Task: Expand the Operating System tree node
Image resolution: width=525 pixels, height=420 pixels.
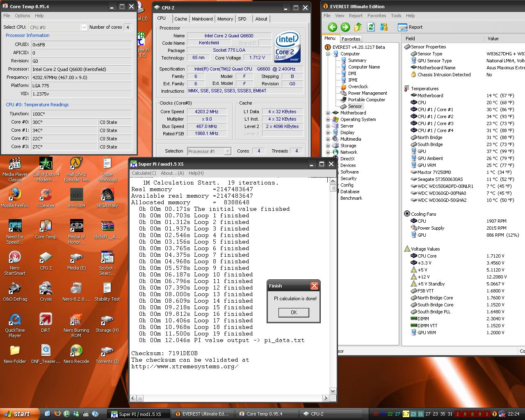Action: (x=328, y=119)
